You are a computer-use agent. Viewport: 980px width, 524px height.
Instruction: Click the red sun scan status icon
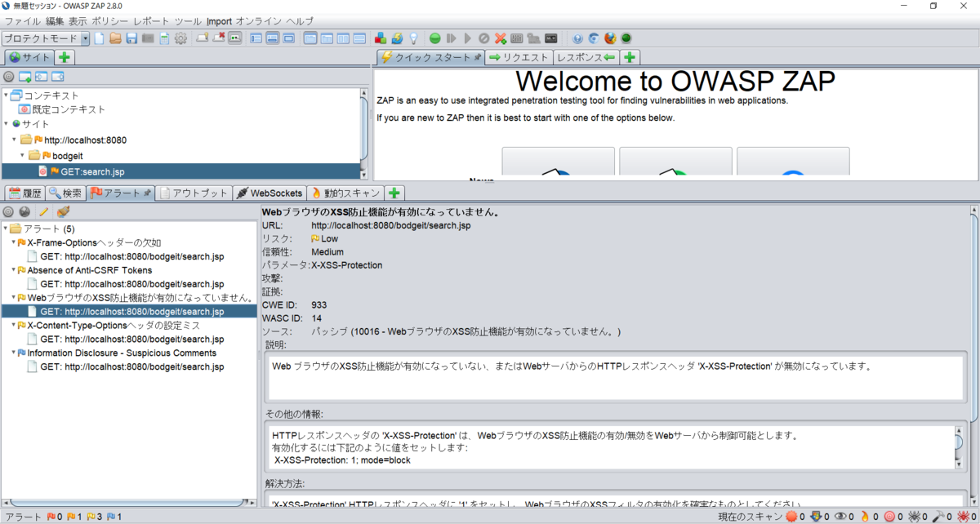point(791,517)
